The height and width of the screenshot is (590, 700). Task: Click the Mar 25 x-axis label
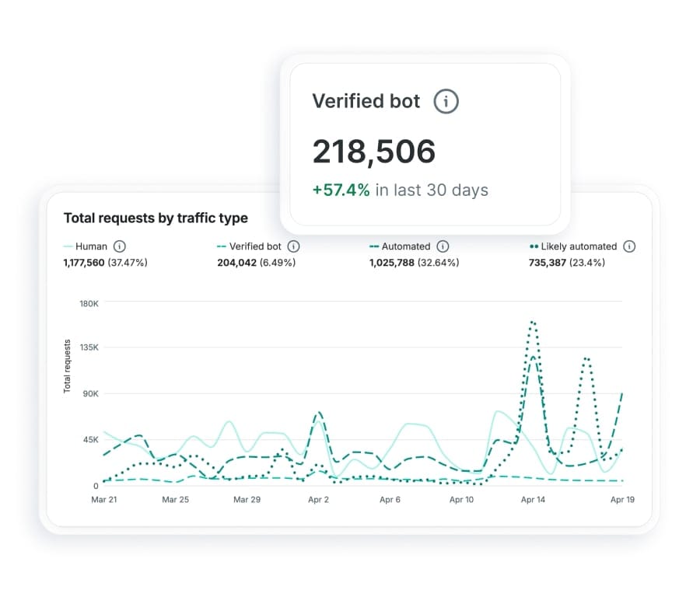pyautogui.click(x=176, y=500)
